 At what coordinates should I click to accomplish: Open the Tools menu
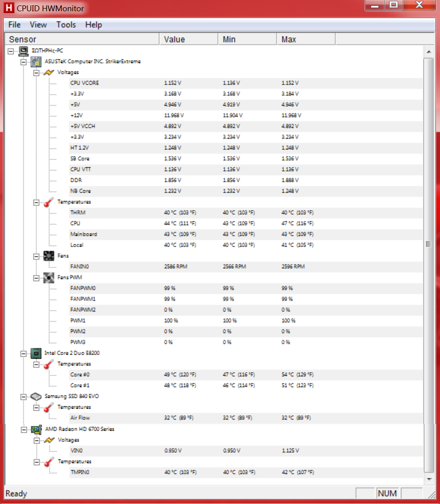[x=66, y=25]
